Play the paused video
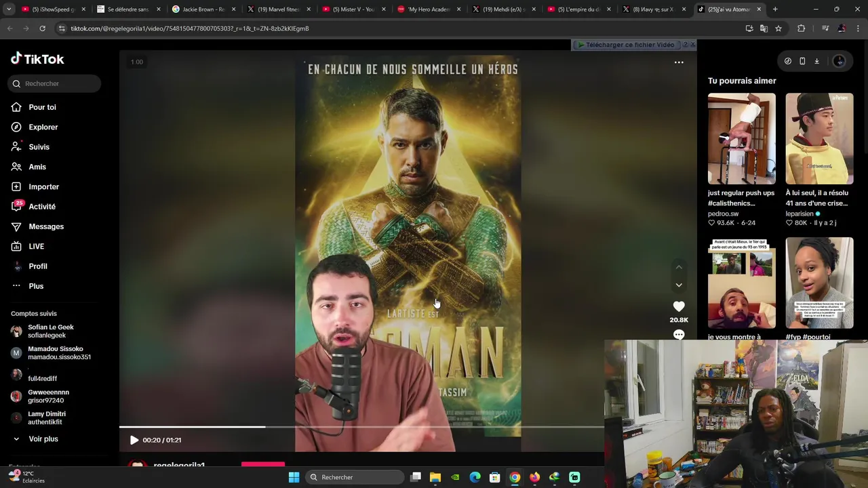Screen dimensions: 868x488 coord(134,440)
